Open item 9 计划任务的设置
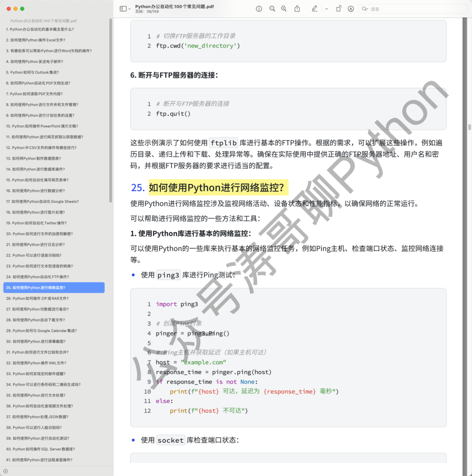This screenshot has height=476, width=472. coord(40,115)
